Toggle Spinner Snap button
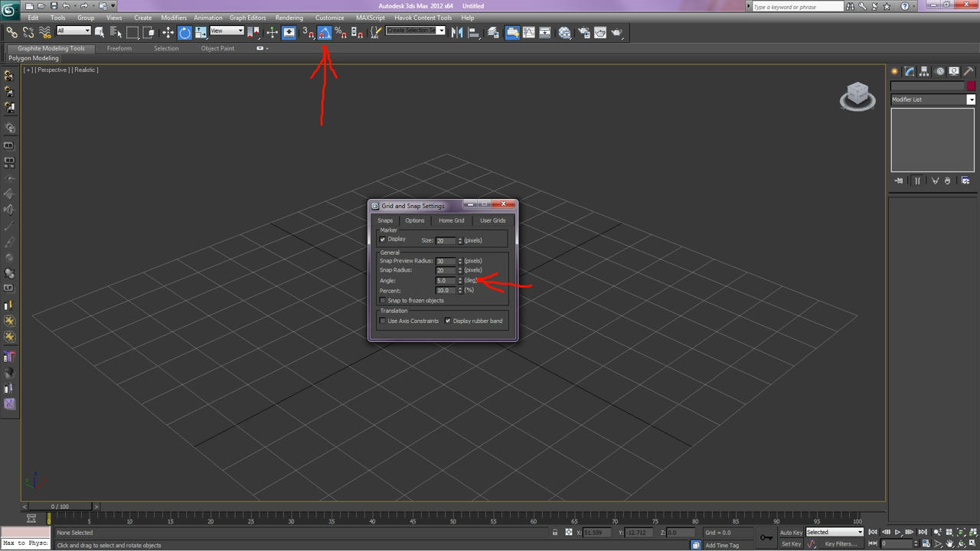This screenshot has width=980, height=551. pyautogui.click(x=358, y=32)
